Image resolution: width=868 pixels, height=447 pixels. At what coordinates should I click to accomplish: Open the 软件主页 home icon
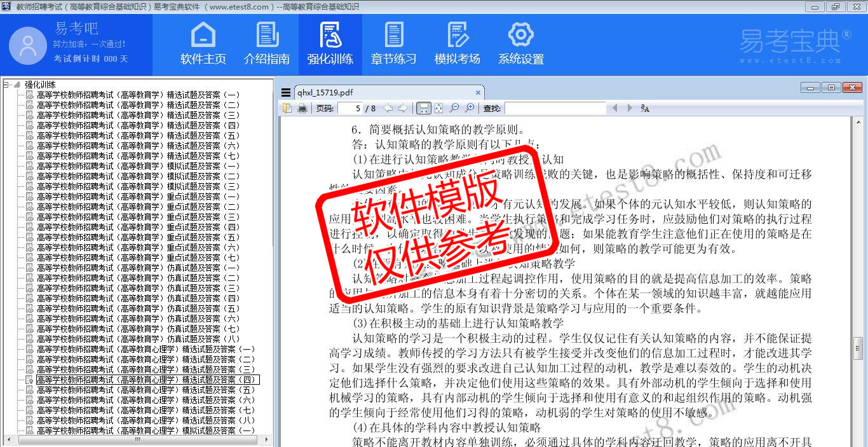tap(203, 36)
